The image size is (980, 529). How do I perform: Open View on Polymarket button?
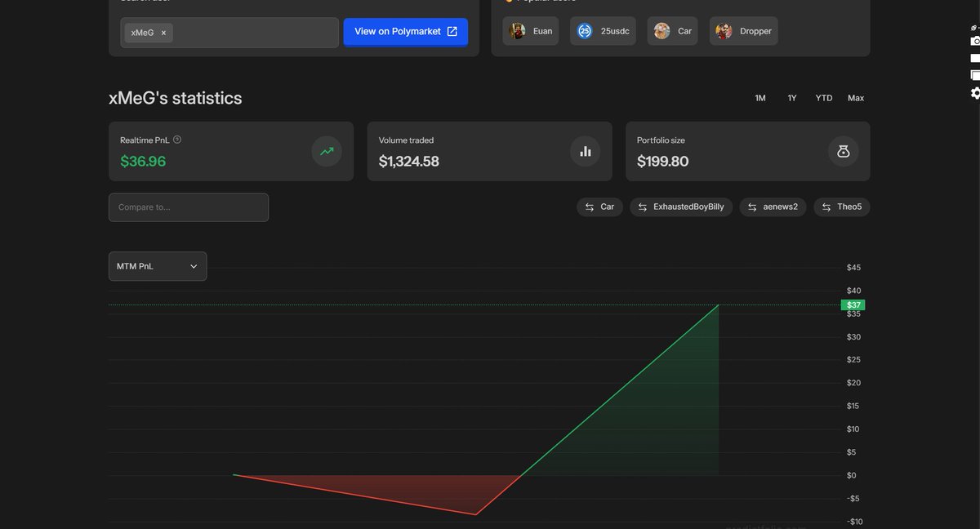pyautogui.click(x=406, y=32)
